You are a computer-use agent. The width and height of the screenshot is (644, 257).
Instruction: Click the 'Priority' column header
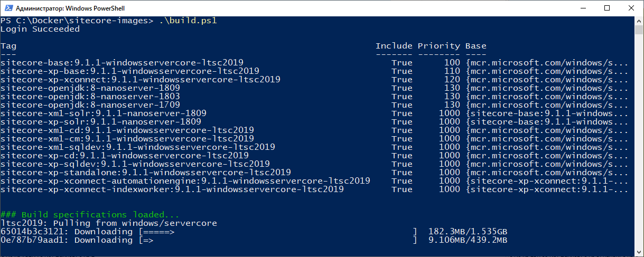[x=438, y=46]
